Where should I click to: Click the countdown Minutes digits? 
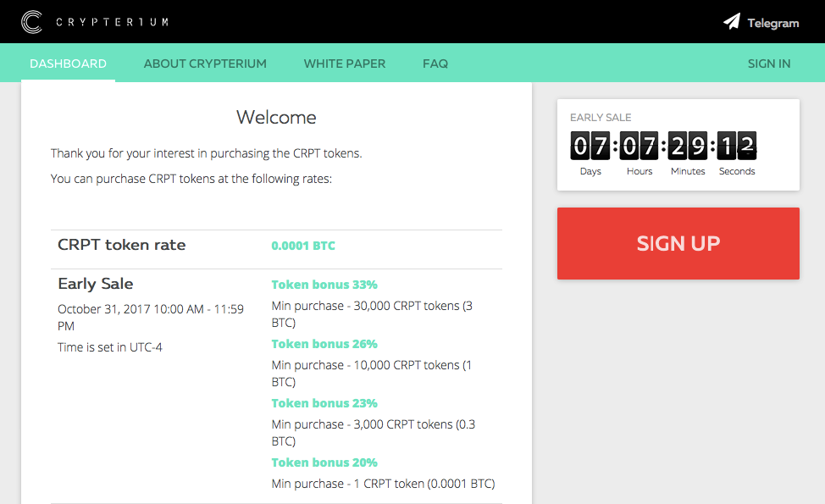688,146
